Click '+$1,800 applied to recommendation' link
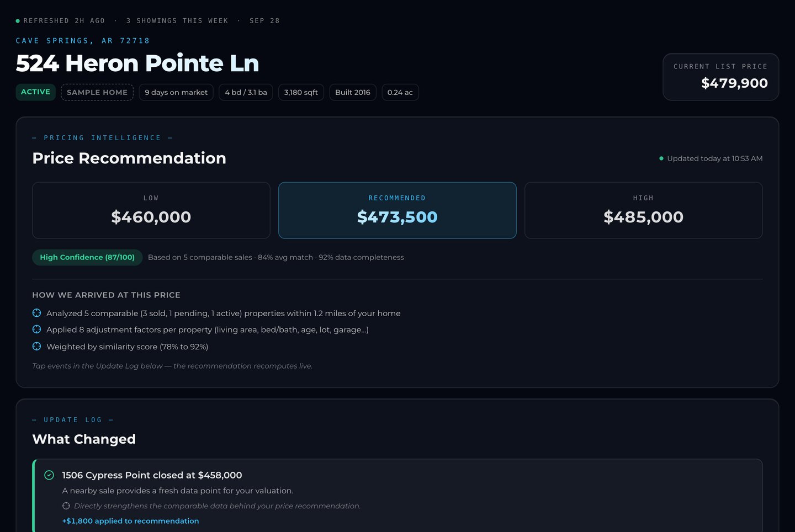Screen dimensions: 795x532 [x=130, y=521]
